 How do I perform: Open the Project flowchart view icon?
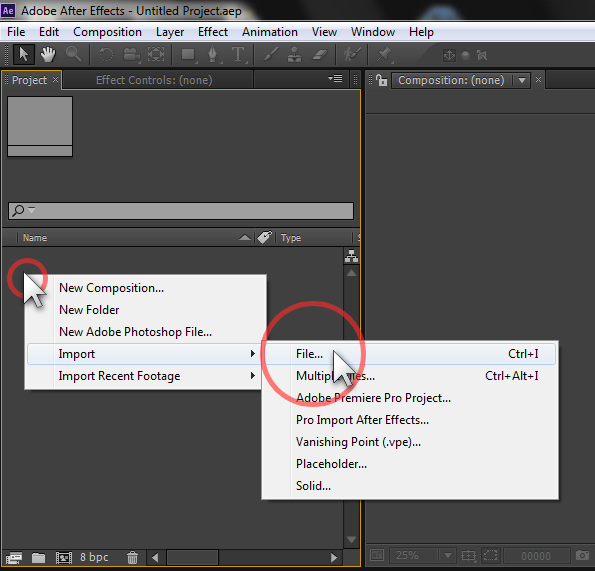(351, 256)
